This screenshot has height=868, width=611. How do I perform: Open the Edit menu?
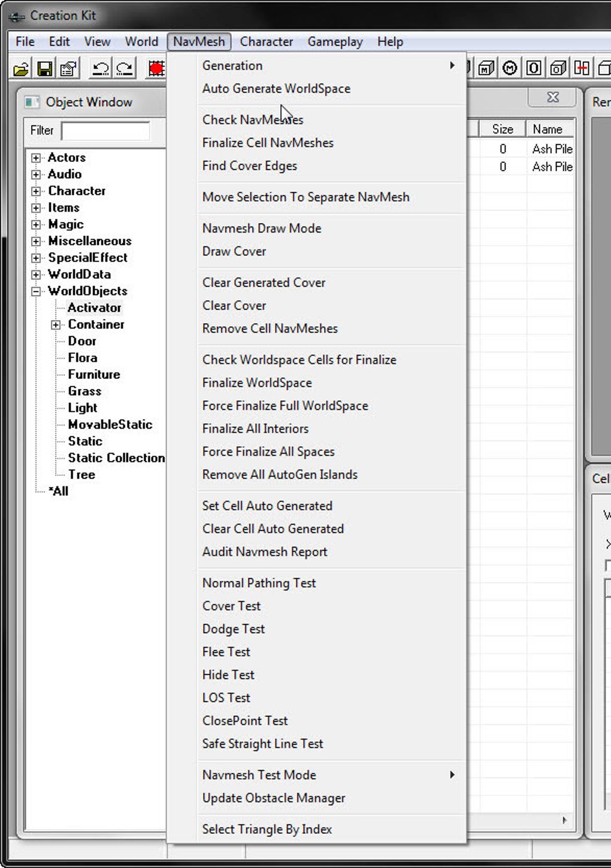59,41
